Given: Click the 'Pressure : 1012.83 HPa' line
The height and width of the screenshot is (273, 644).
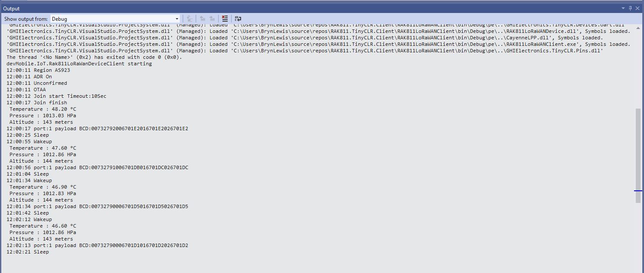Looking at the screenshot, I should click(42, 193).
